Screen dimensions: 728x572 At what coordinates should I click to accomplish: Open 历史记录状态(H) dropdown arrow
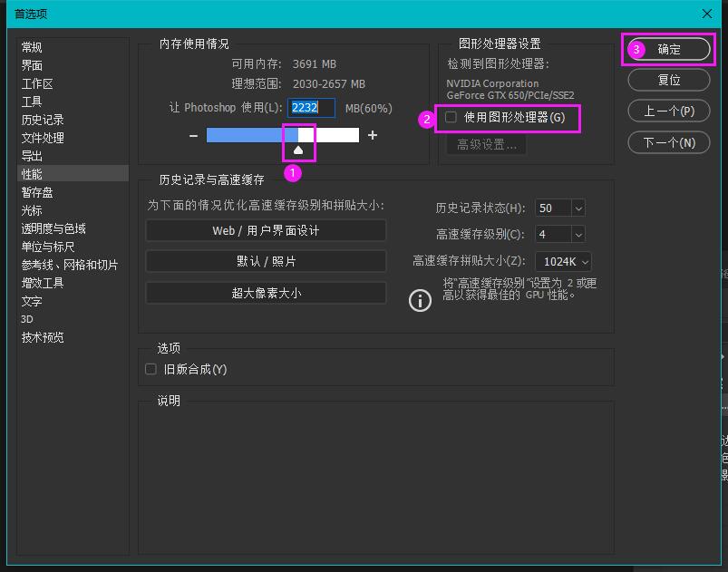click(578, 208)
